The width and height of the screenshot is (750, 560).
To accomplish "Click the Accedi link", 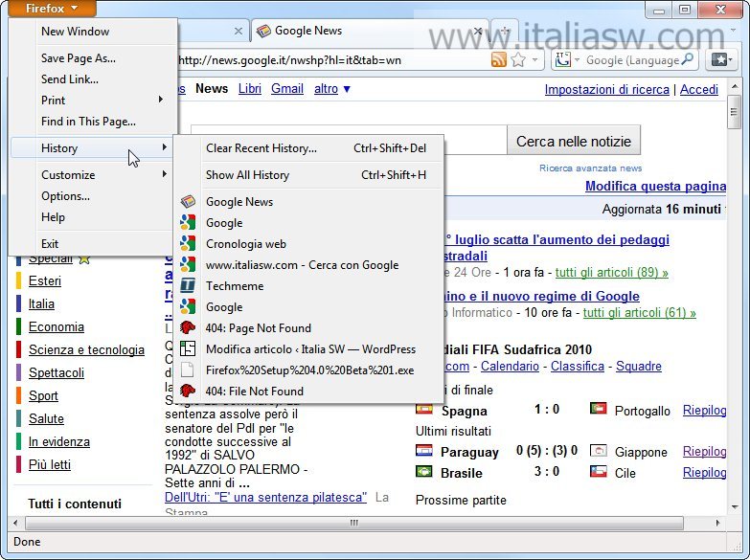I will 699,89.
